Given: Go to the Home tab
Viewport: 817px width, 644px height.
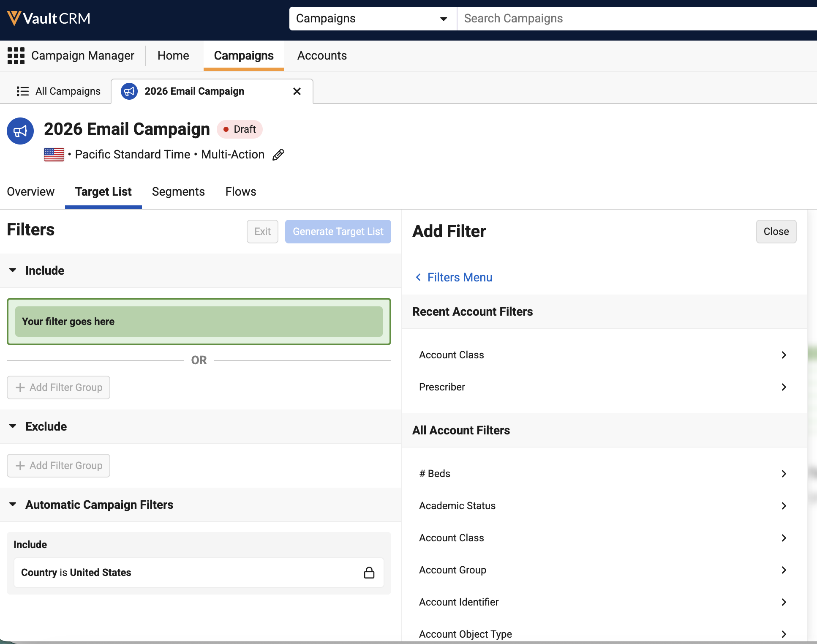Looking at the screenshot, I should (173, 56).
